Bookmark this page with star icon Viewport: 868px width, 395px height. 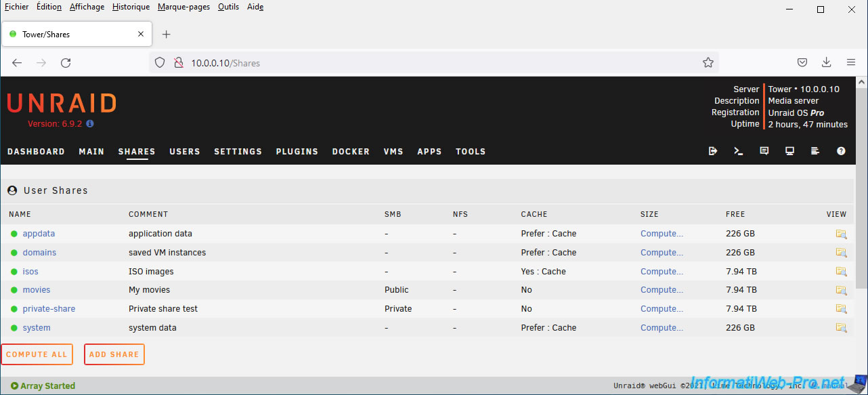coord(708,63)
